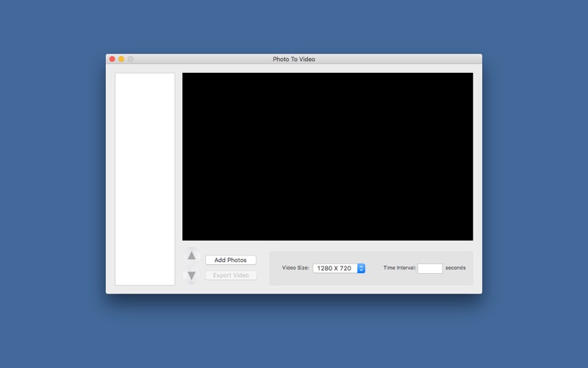Focus the Time Interval input field
This screenshot has width=588, height=368.
430,268
